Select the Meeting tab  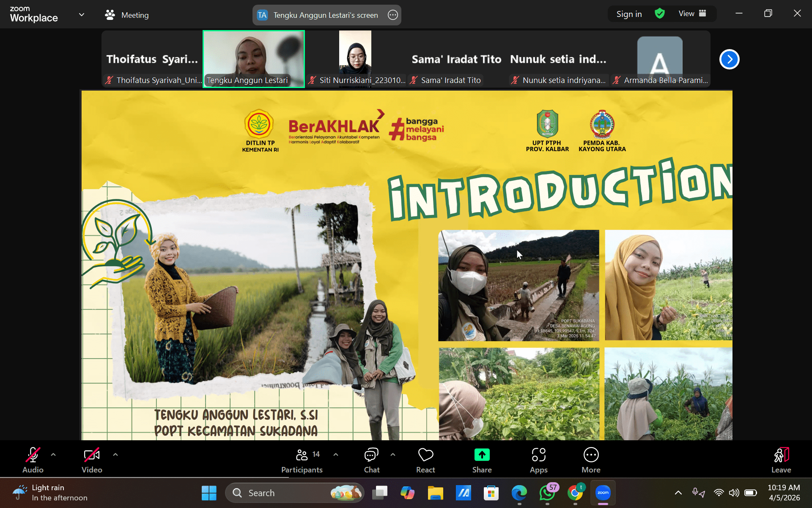pyautogui.click(x=127, y=15)
